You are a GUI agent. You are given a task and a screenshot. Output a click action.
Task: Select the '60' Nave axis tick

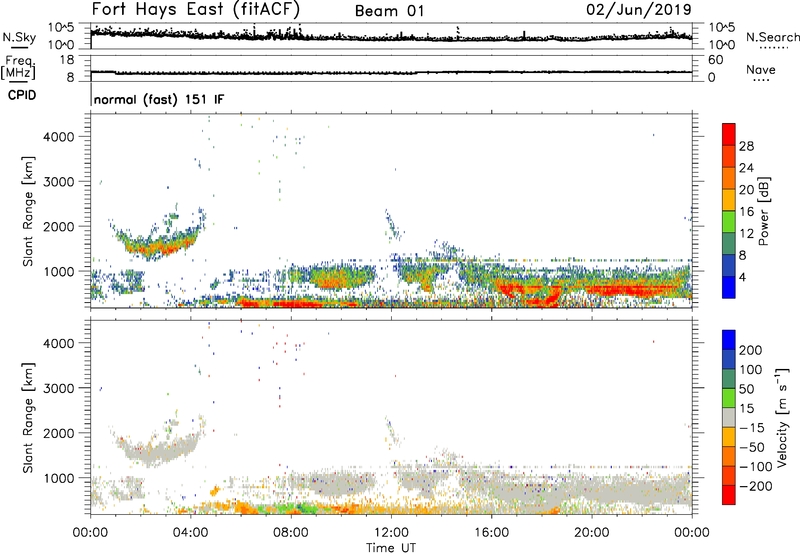715,60
